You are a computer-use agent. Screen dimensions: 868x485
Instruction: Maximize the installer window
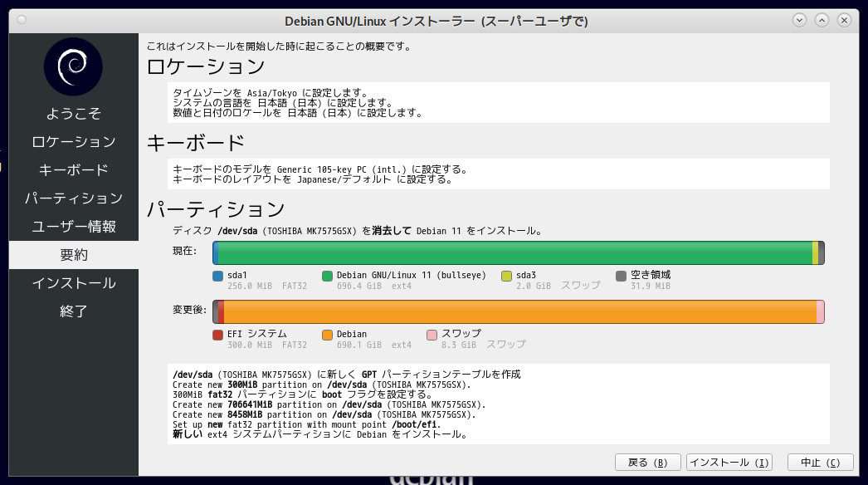tap(822, 21)
